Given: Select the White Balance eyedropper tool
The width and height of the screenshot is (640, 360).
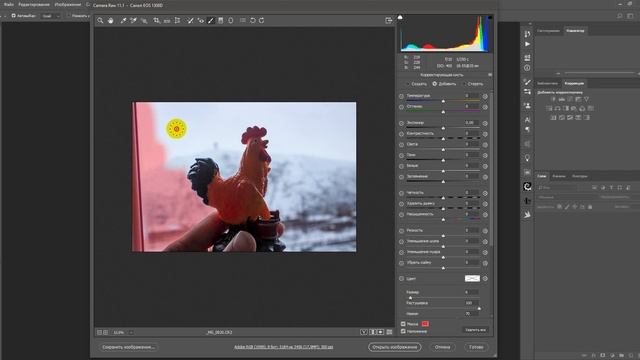Looking at the screenshot, I should tap(123, 20).
